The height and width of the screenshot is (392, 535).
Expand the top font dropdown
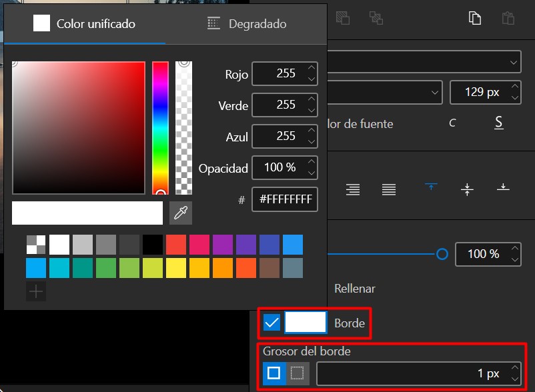coord(424,62)
